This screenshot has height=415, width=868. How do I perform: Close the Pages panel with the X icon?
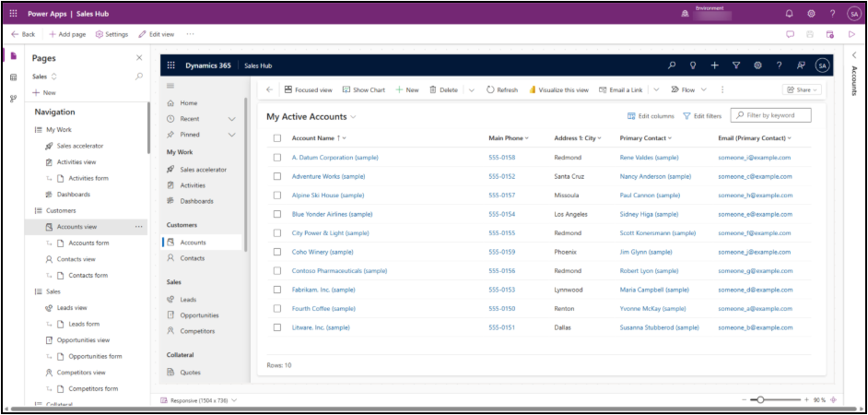(x=139, y=57)
